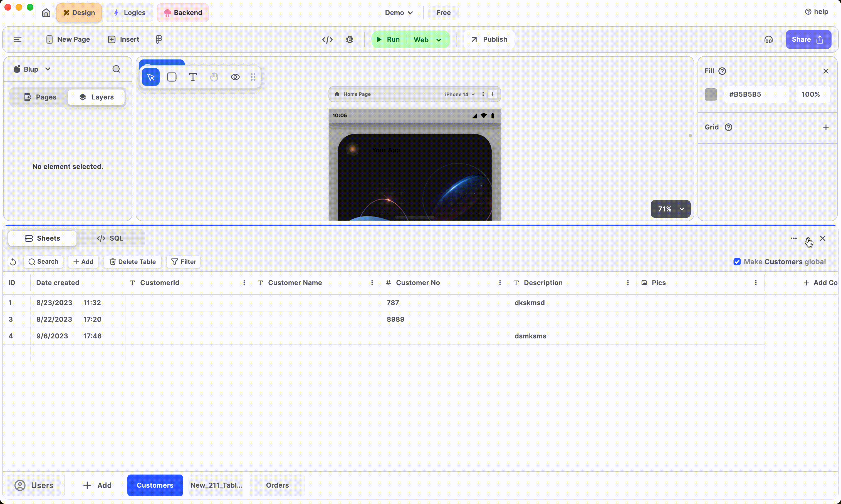
Task: Activate the hand pan tool
Action: pos(214,77)
